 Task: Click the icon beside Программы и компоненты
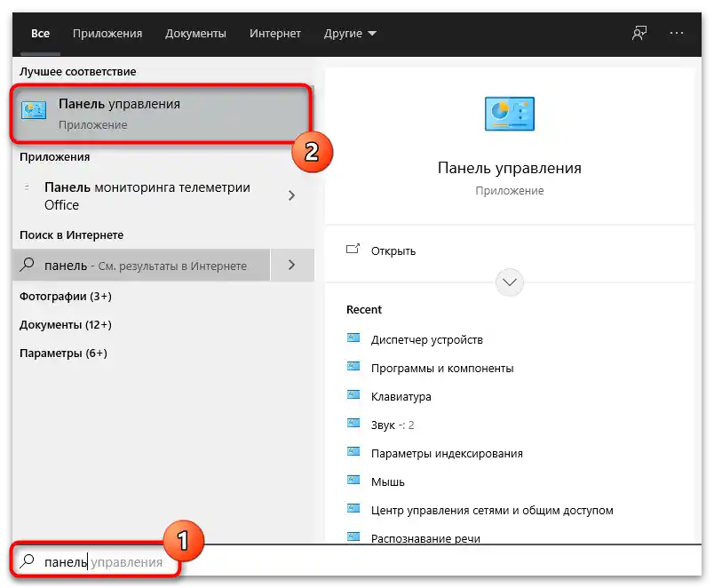(x=353, y=366)
